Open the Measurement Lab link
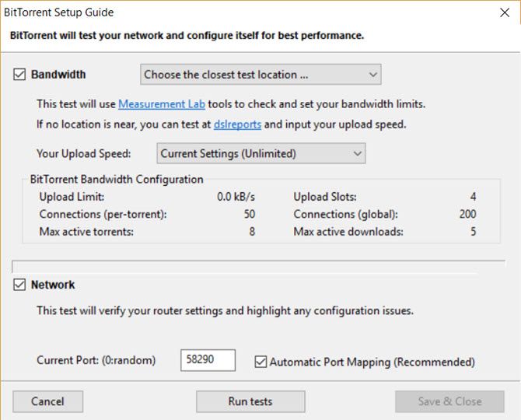The height and width of the screenshot is (420, 521). pyautogui.click(x=162, y=103)
